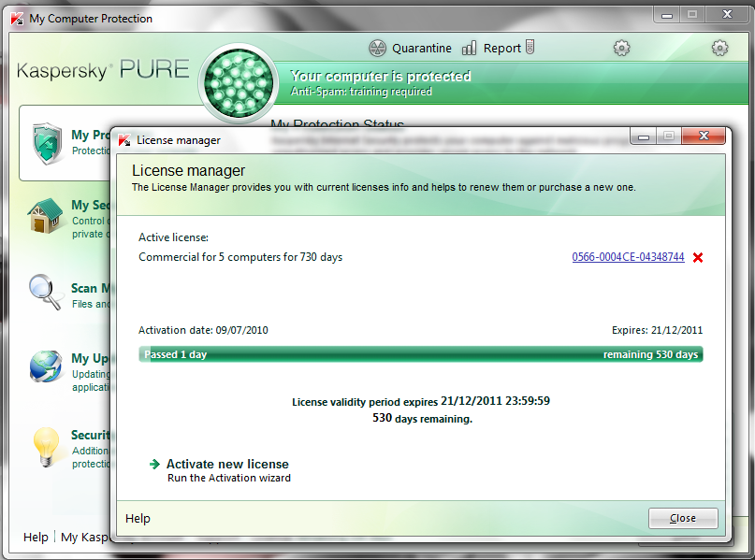Click the Kaspersky PURE logo

pos(103,70)
